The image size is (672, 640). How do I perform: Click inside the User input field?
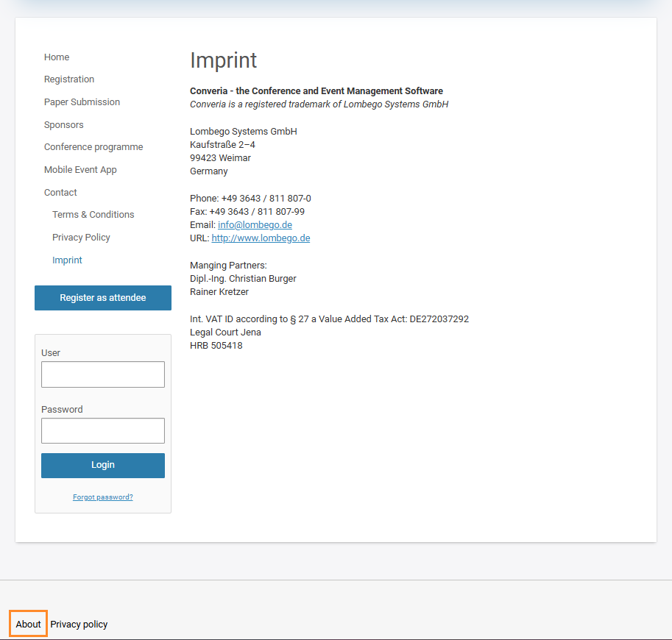point(102,374)
